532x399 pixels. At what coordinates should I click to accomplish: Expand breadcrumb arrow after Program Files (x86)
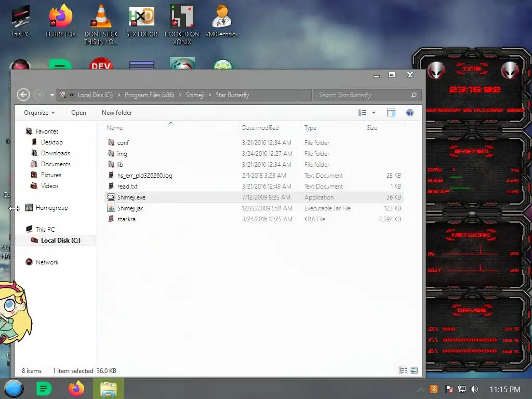180,95
